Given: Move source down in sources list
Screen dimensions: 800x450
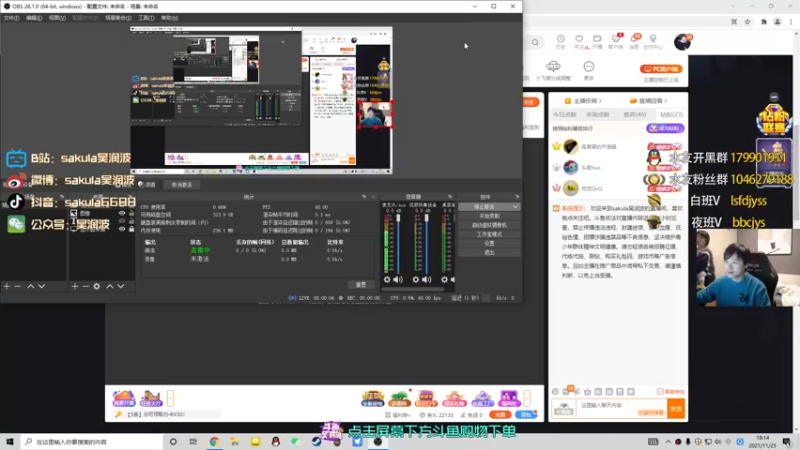Looking at the screenshot, I should [x=121, y=287].
